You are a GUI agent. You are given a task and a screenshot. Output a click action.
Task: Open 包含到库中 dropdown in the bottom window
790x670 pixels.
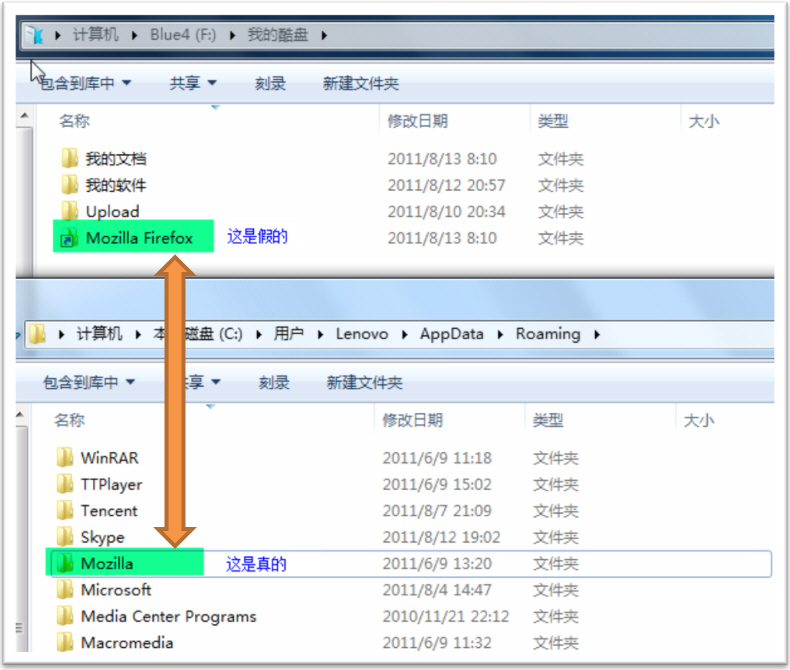[88, 382]
